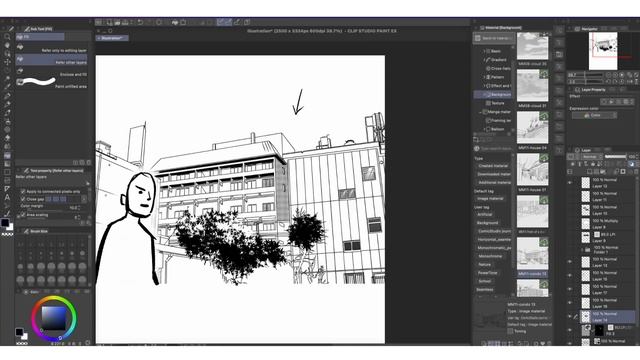The height and width of the screenshot is (360, 640).
Task: Expand the Gradient material folder
Action: point(484,60)
